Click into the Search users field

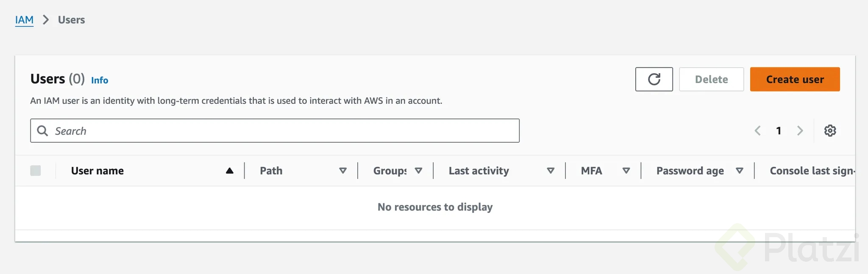click(x=280, y=130)
